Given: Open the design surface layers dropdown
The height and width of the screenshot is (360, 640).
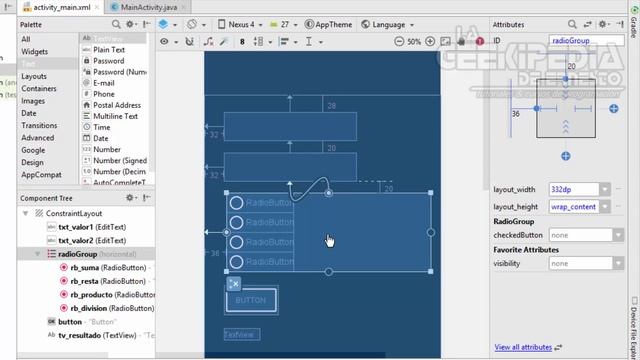Looking at the screenshot, I should (x=168, y=24).
